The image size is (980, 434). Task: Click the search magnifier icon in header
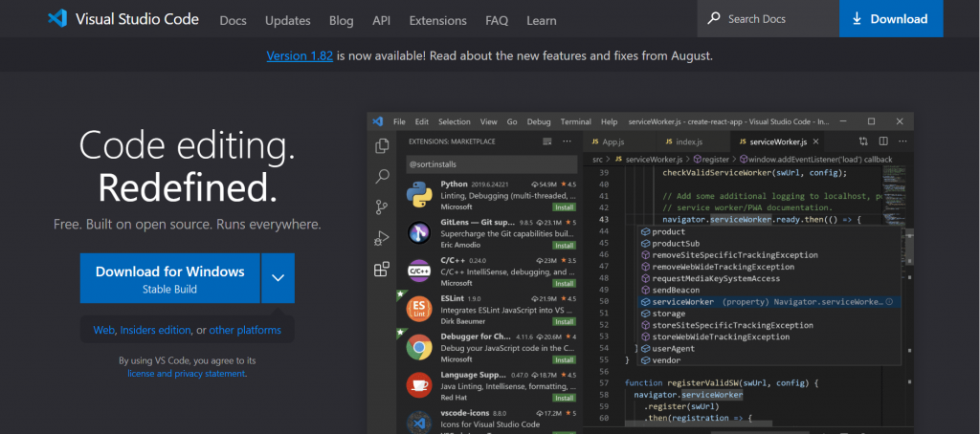tap(713, 19)
